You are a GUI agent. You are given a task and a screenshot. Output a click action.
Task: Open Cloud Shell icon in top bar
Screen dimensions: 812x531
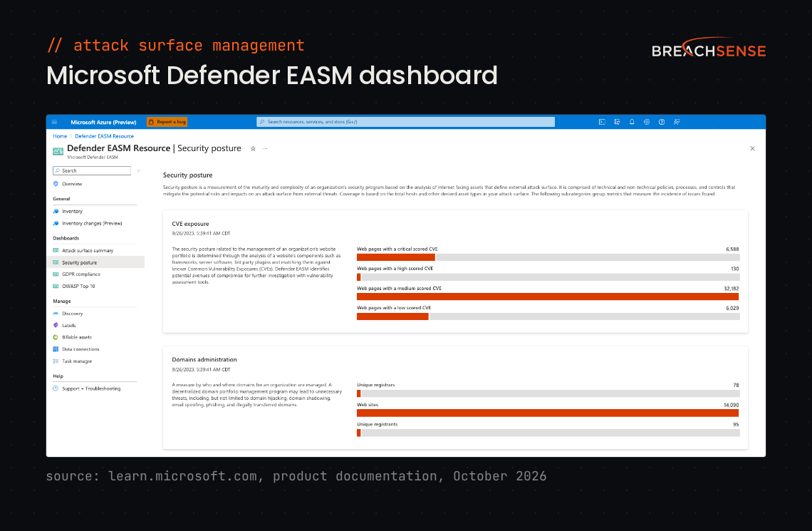[x=602, y=123]
